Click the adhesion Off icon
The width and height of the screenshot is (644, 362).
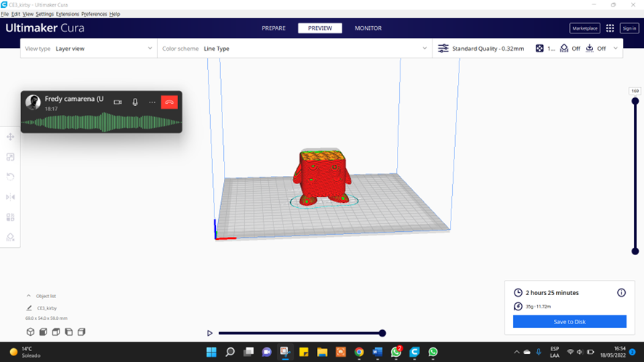pos(589,49)
